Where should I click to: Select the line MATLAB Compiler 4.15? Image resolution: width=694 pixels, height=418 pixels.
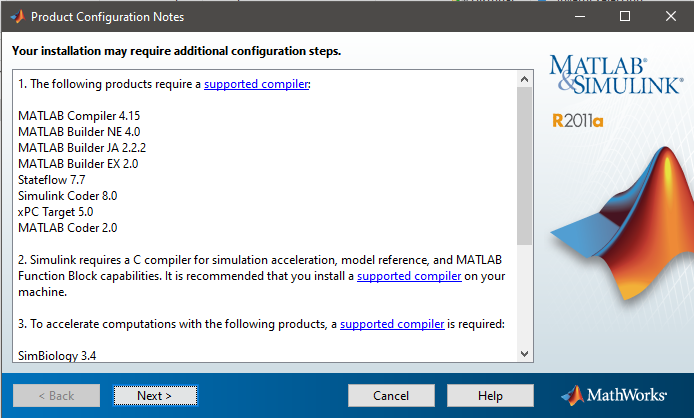point(79,116)
